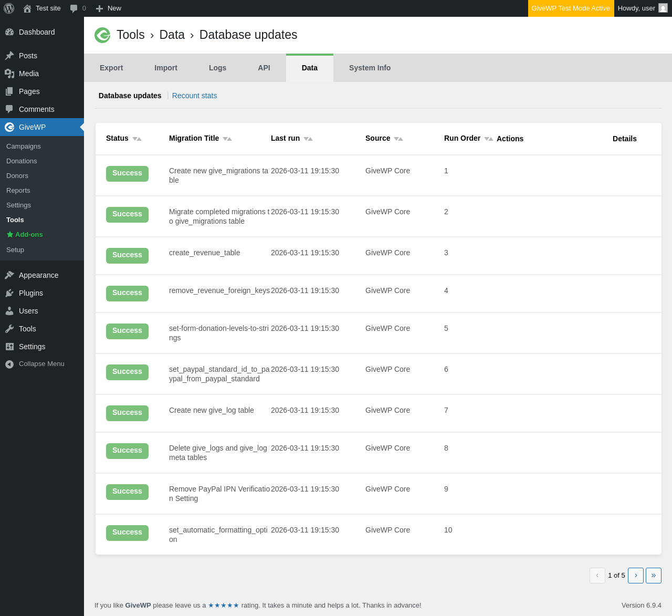Click the WordPress logo icon
The width and height of the screenshot is (672, 616).
click(9, 8)
